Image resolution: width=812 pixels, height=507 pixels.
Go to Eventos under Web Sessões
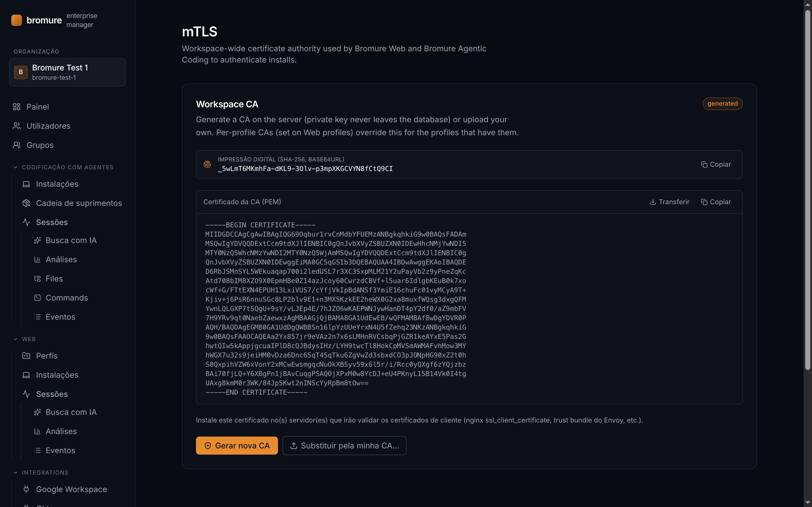point(60,450)
